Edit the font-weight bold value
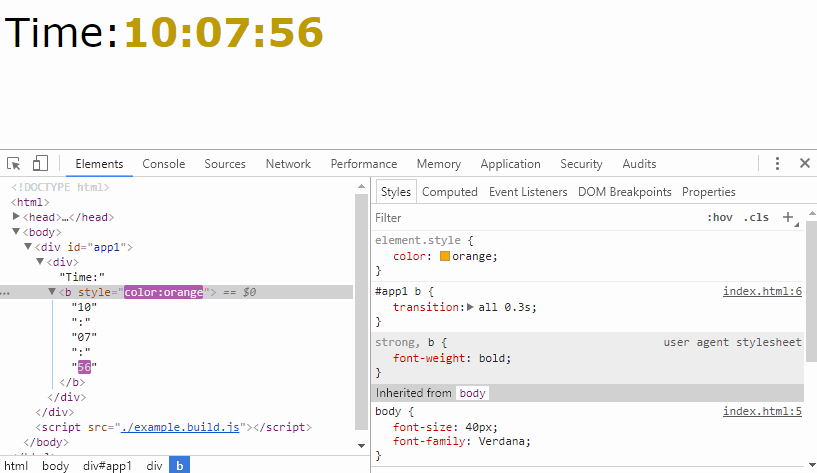Image resolution: width=817 pixels, height=473 pixels. tap(492, 358)
